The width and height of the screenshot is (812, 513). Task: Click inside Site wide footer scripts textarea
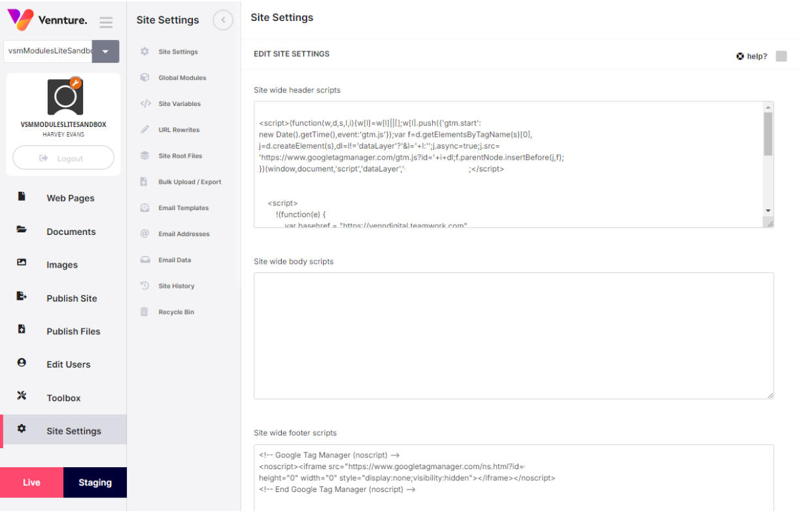click(x=514, y=478)
